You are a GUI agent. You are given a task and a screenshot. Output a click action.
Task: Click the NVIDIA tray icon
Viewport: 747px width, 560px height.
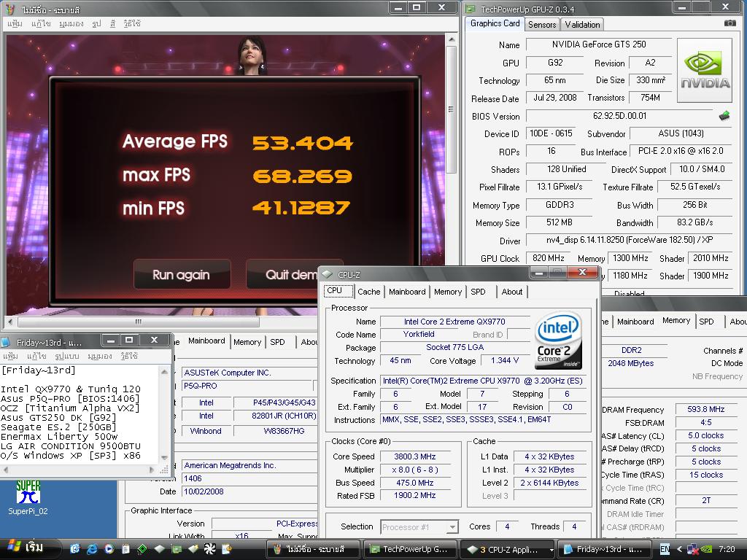click(706, 549)
